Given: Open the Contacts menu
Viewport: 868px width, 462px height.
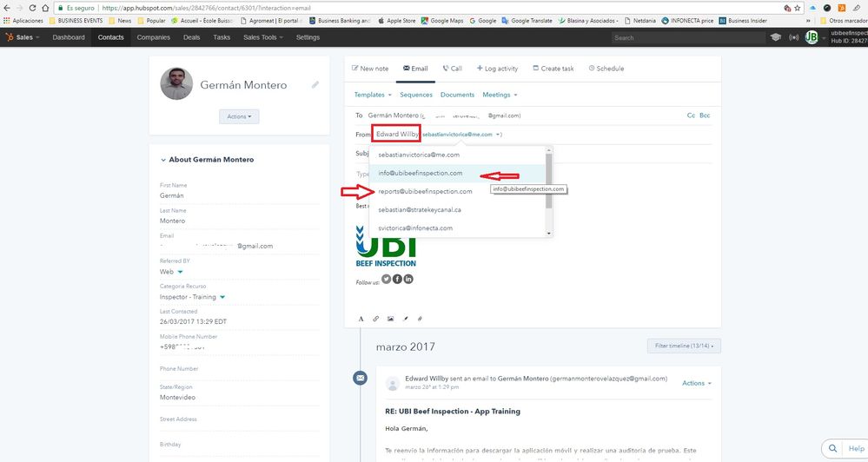Looking at the screenshot, I should point(110,37).
